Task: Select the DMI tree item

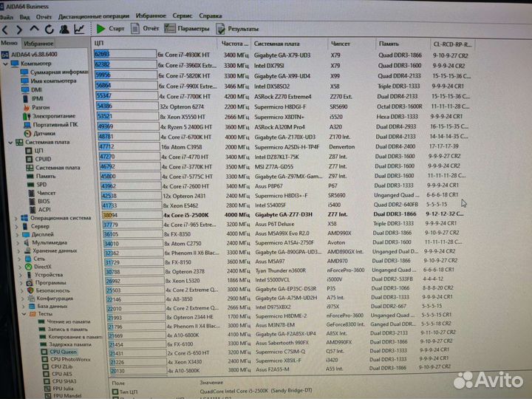Action: tap(32, 89)
